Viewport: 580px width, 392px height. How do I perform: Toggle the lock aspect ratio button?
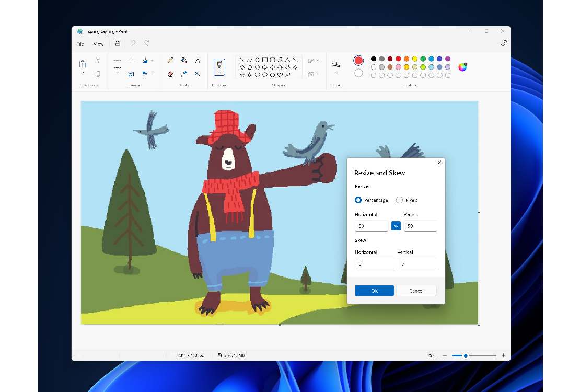pyautogui.click(x=396, y=225)
